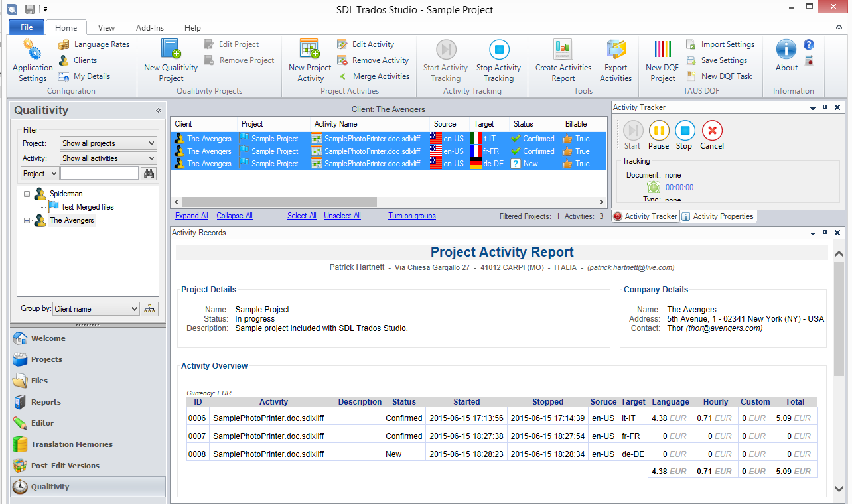Open the Group by dropdown
This screenshot has width=852, height=504.
96,308
